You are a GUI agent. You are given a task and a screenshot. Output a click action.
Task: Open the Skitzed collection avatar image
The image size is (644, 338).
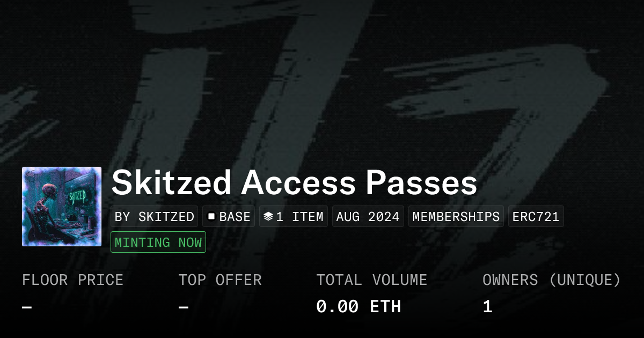pos(62,207)
